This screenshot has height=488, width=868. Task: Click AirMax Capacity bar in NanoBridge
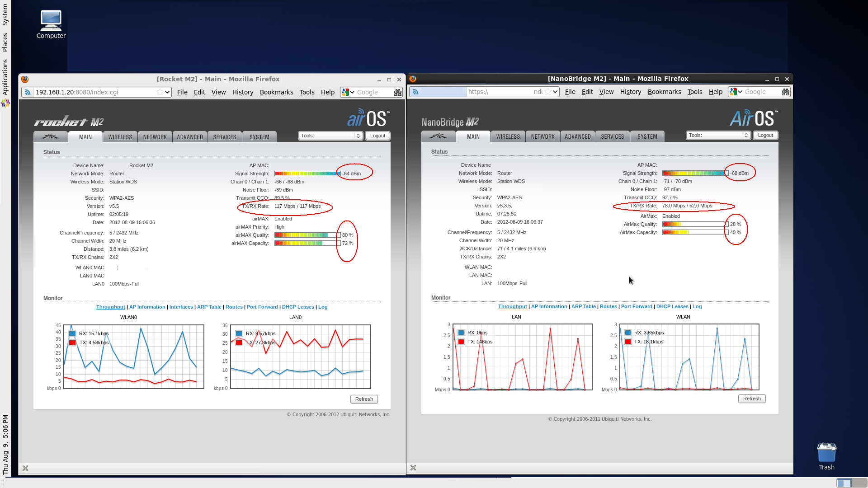(x=695, y=232)
